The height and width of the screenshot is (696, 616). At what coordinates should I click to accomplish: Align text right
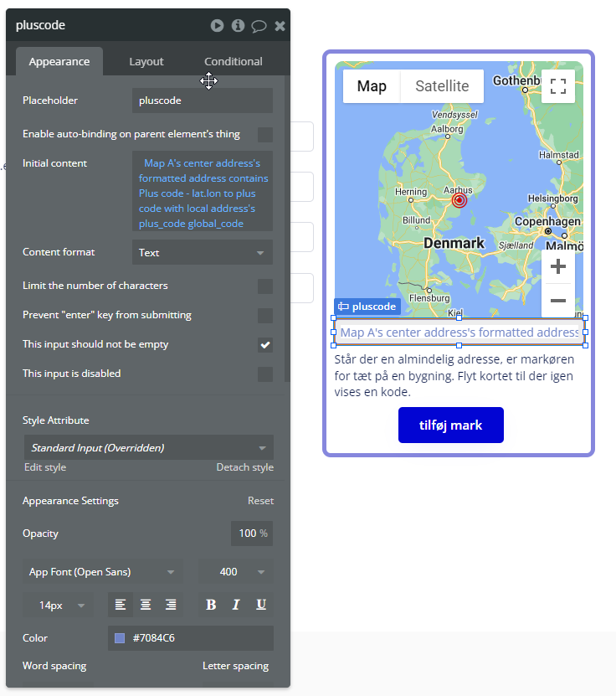[x=171, y=605]
